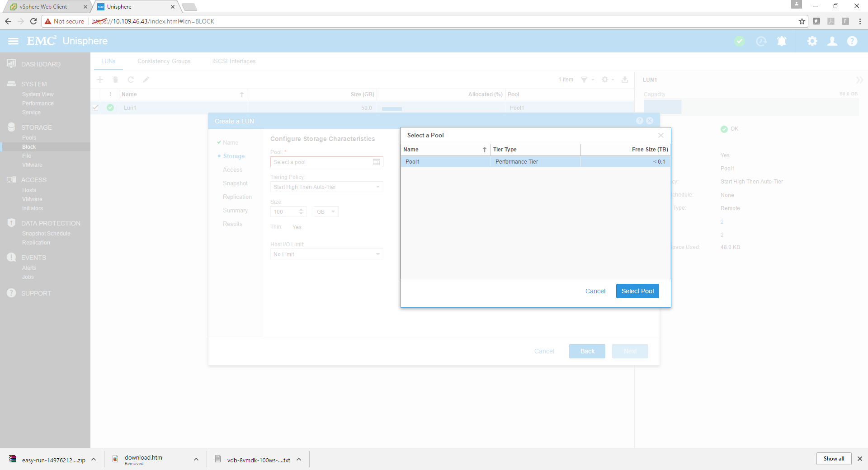The height and width of the screenshot is (470, 868).
Task: Toggle the Lun1 row checkbox
Action: (x=95, y=108)
